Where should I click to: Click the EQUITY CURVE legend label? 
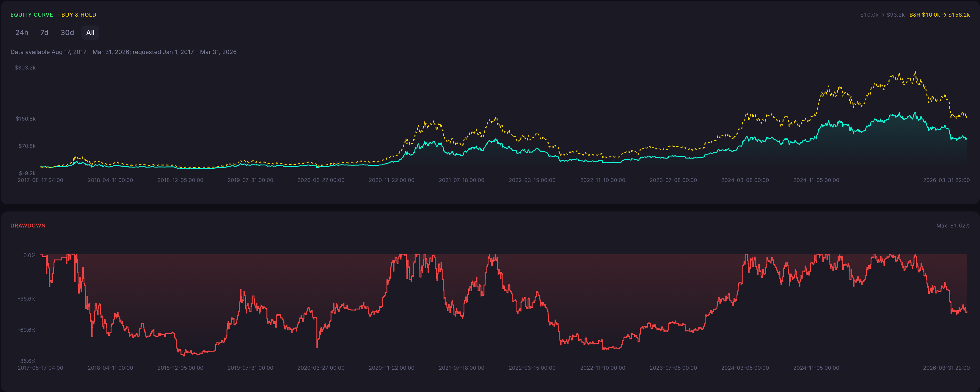32,15
